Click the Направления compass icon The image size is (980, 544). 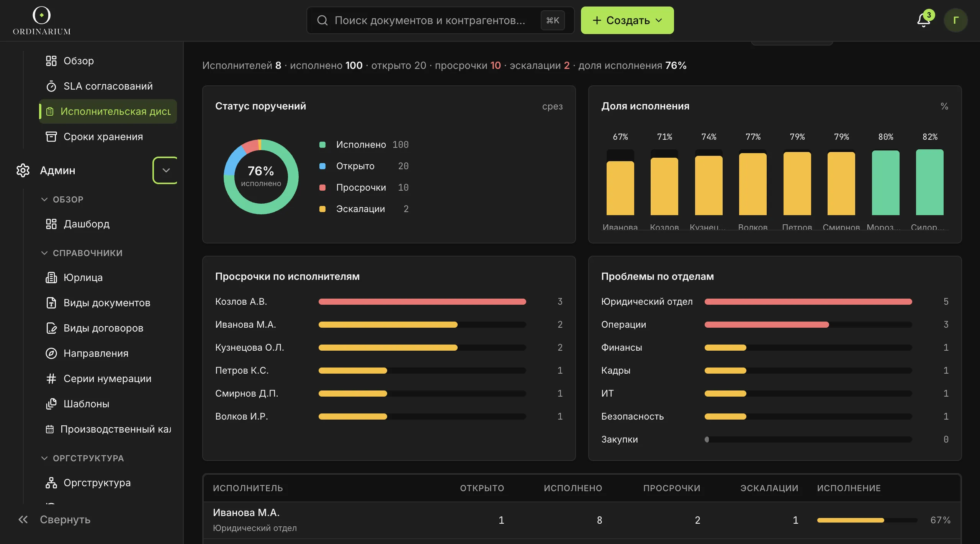(x=51, y=353)
